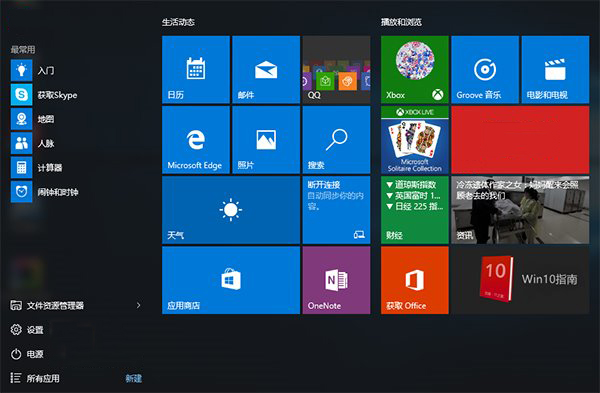Open the 日历 calendar tile
This screenshot has width=600, height=393.
(196, 69)
